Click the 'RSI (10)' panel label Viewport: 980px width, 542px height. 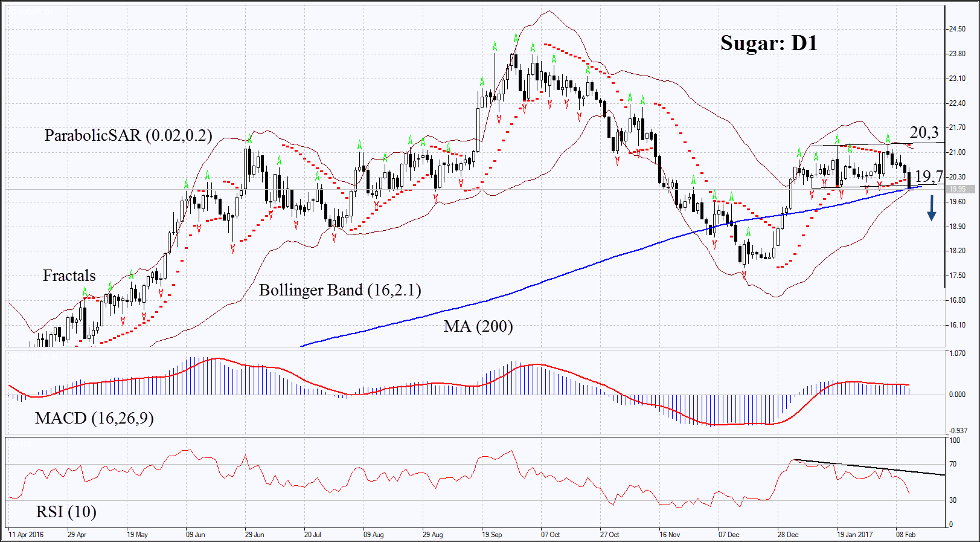coord(66,512)
